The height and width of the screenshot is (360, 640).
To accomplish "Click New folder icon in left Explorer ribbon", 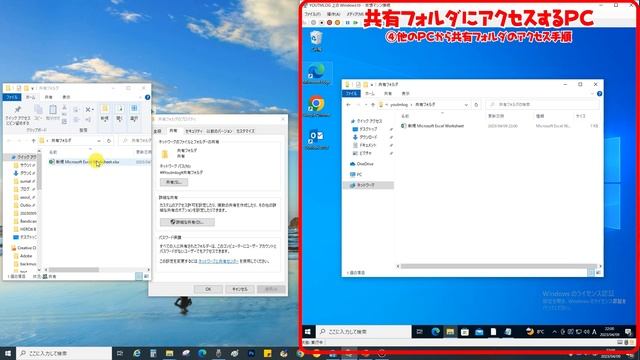I will pos(105,109).
